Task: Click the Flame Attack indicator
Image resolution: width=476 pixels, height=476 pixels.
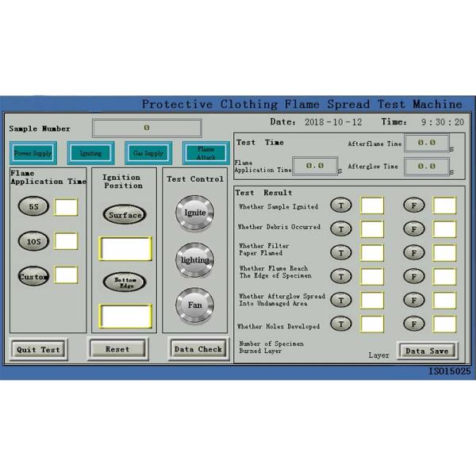Action: click(205, 152)
